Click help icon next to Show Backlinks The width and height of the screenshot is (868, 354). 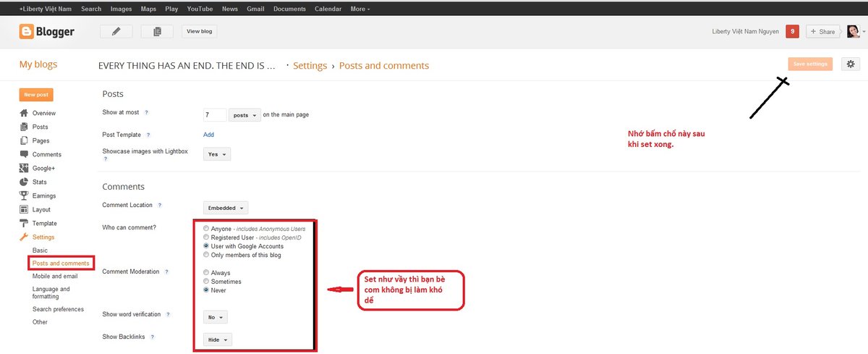pos(152,337)
